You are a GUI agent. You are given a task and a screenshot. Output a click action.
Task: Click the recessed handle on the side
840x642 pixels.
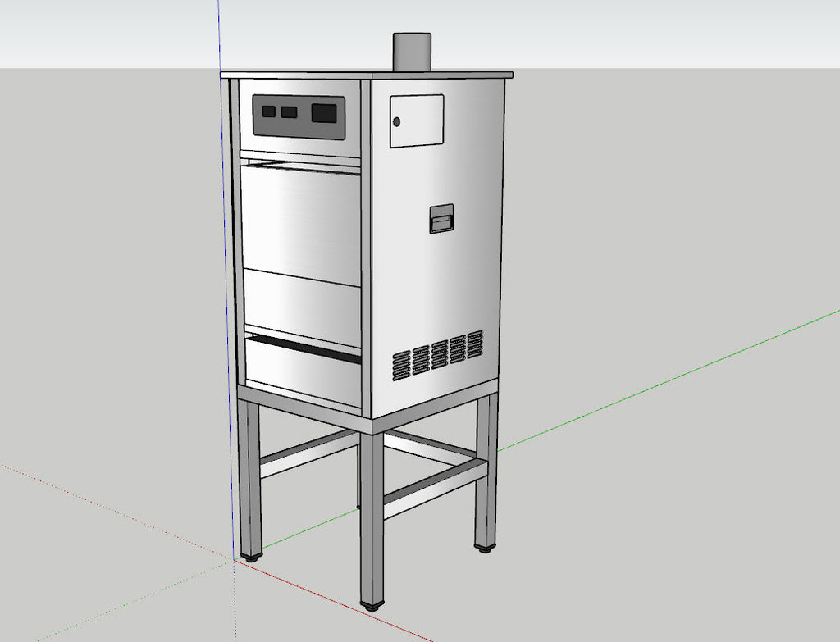coord(441,218)
